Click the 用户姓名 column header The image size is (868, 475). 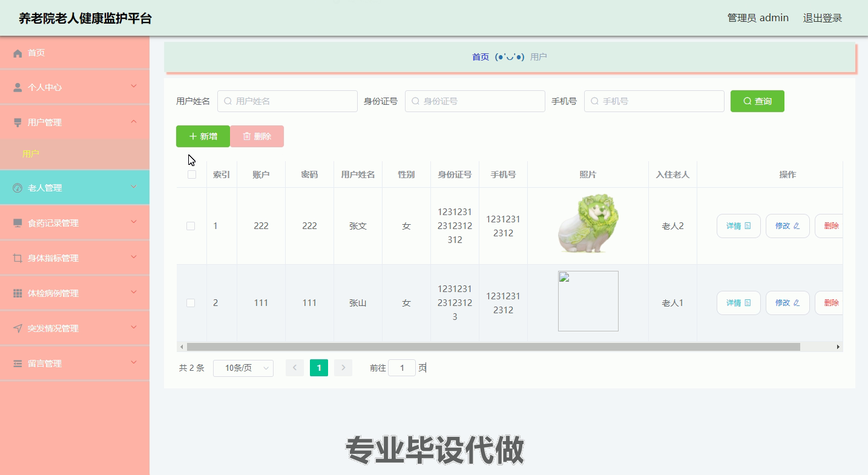click(358, 174)
